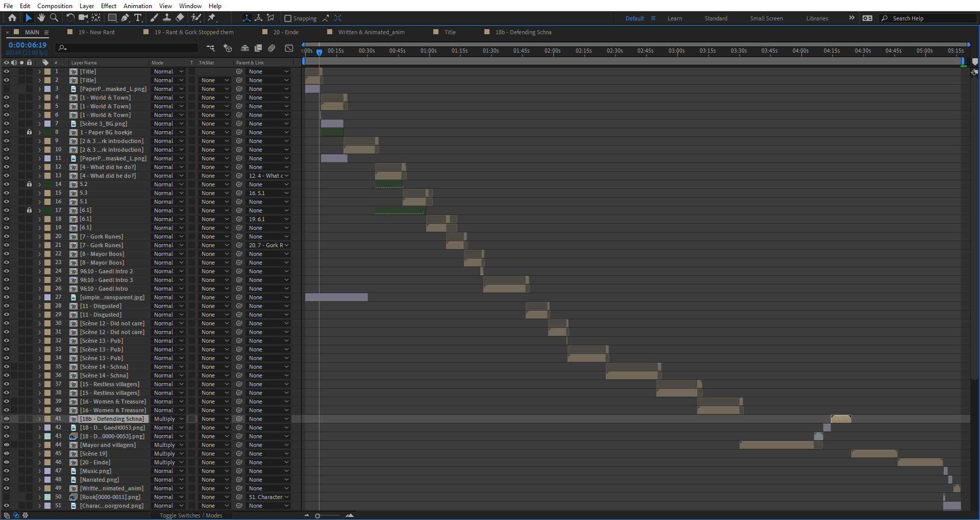Expand layer 27 simple transparent.jpg properties
Image resolution: width=980 pixels, height=520 pixels.
coord(39,297)
